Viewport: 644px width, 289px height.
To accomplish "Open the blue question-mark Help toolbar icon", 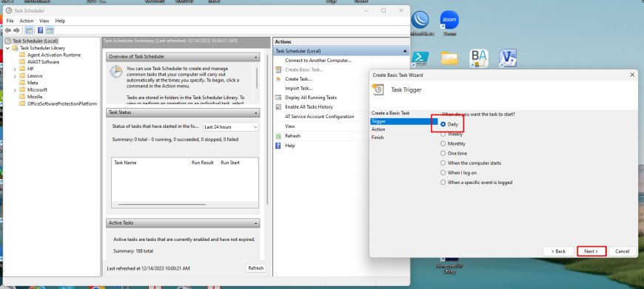I will click(x=40, y=30).
